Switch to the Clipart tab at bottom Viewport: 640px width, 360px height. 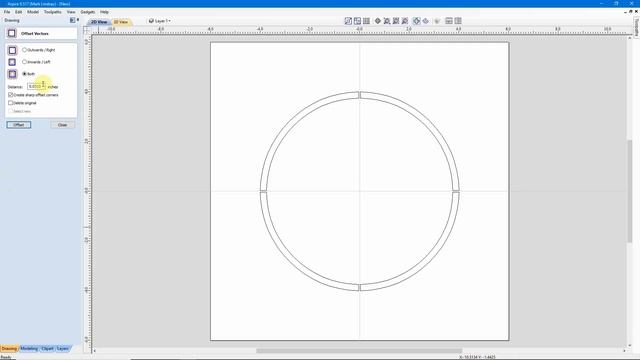tap(47, 349)
